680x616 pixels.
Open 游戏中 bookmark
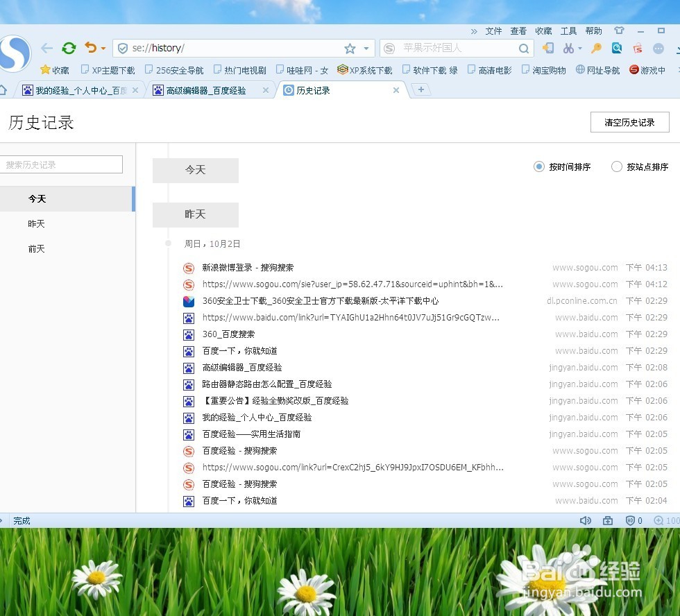[x=647, y=70]
